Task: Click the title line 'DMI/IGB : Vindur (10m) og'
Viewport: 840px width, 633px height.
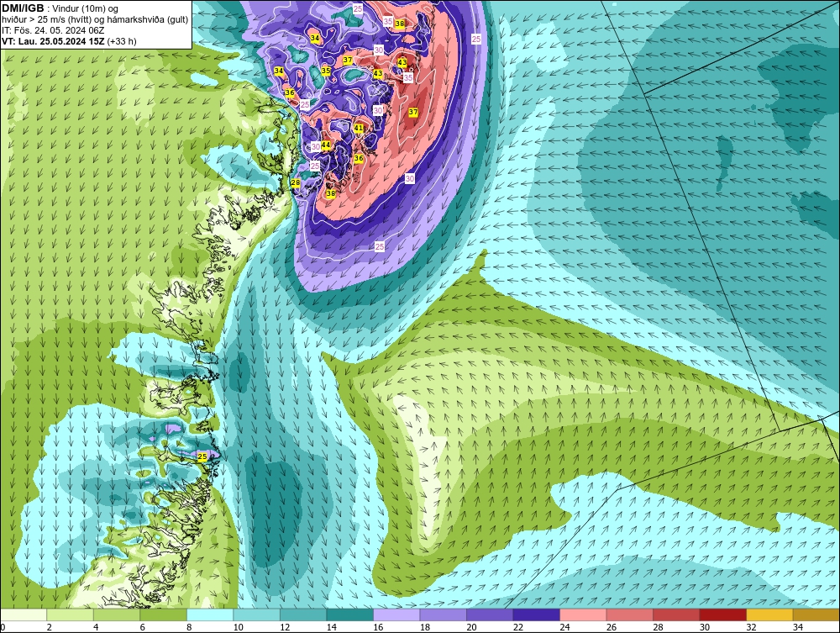Action: click(x=60, y=8)
